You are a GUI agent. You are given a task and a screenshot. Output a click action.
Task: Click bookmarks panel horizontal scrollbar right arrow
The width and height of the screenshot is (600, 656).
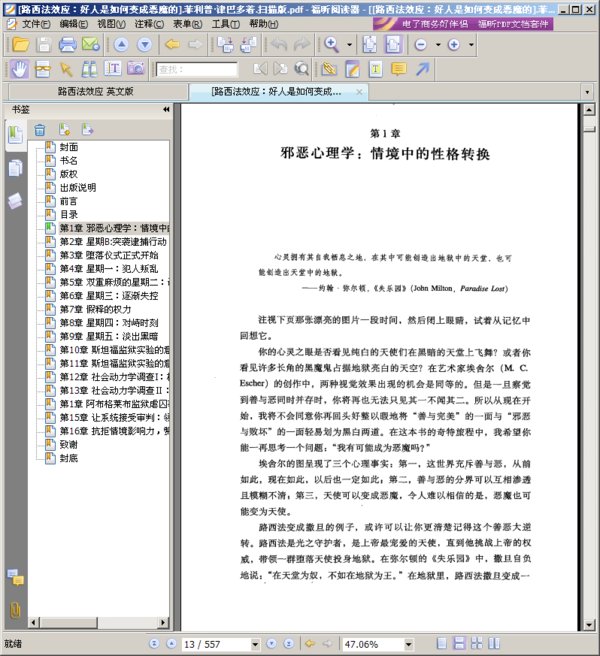[x=163, y=623]
